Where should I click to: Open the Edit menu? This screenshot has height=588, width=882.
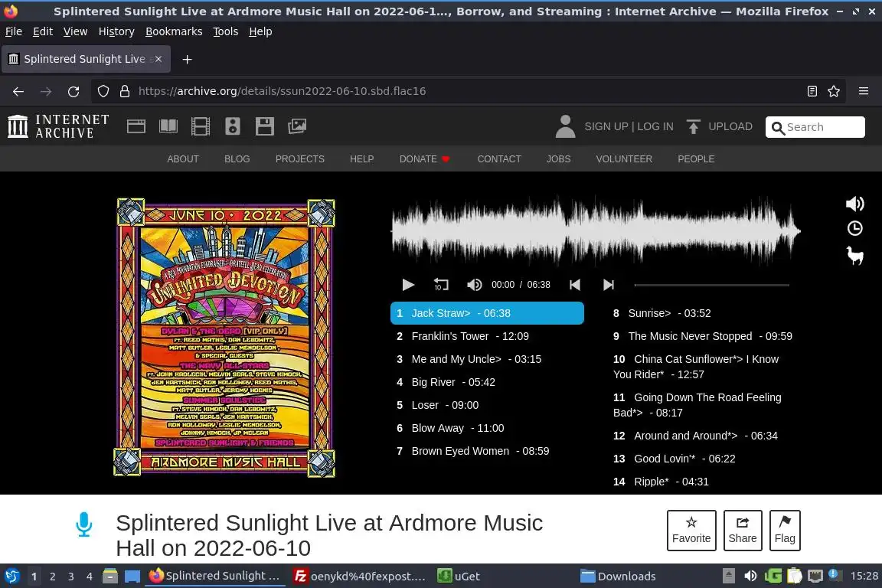tap(43, 31)
